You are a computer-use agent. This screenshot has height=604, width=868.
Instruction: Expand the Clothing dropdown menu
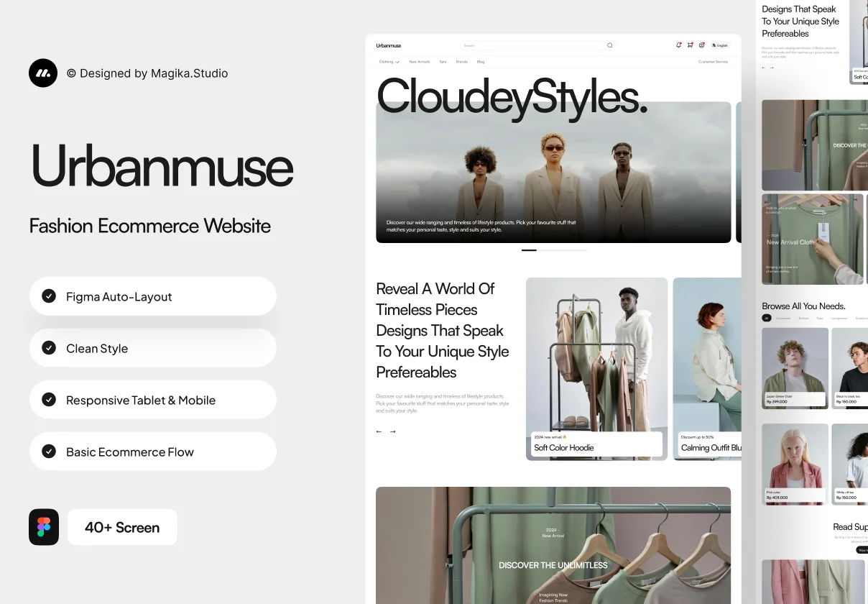(x=389, y=62)
